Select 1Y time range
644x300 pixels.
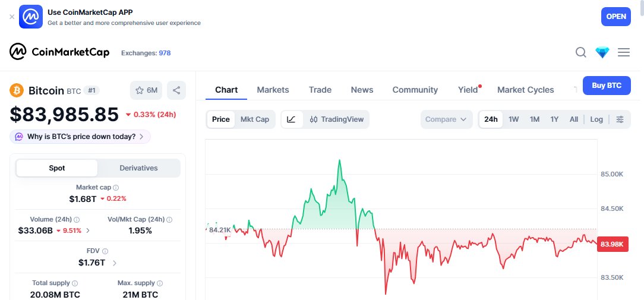(554, 119)
